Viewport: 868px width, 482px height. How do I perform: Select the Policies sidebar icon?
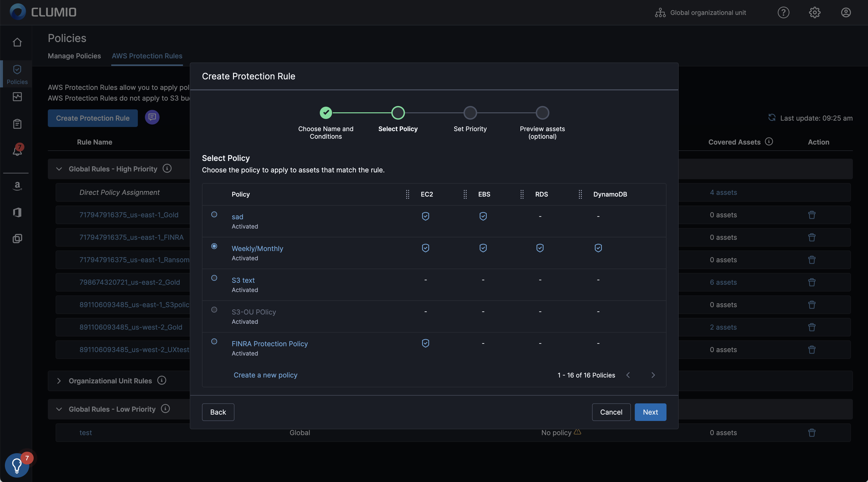coord(17,74)
